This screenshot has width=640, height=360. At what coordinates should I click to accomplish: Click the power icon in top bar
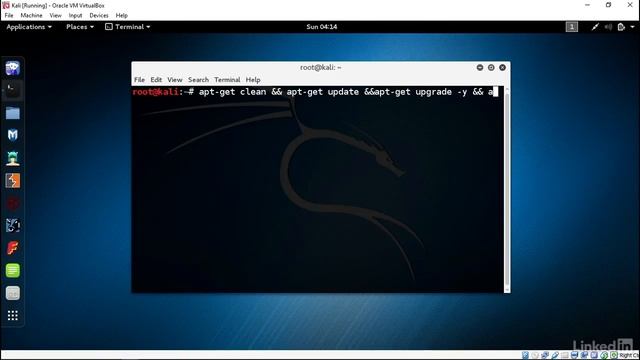pyautogui.click(x=621, y=27)
